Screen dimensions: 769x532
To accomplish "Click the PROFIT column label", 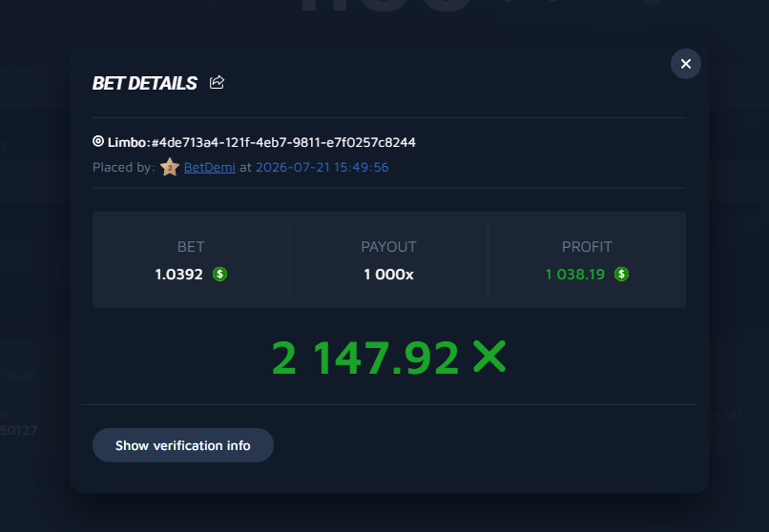I will [x=587, y=246].
